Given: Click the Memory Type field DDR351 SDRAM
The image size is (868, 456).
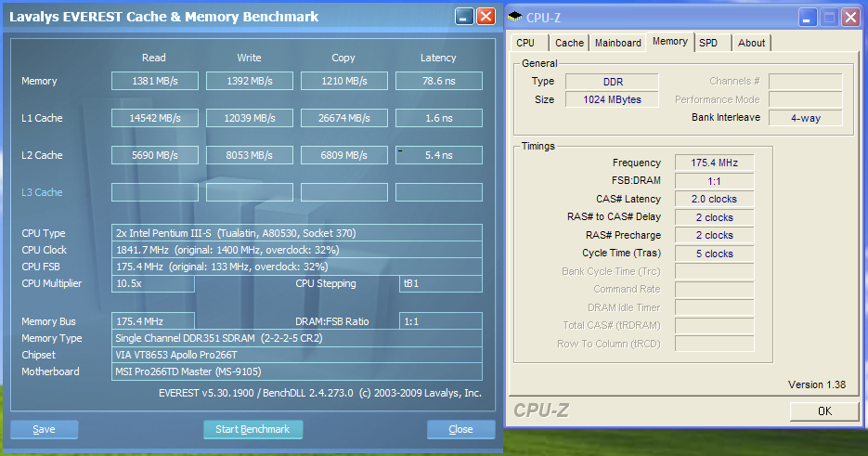Looking at the screenshot, I should pos(297,338).
